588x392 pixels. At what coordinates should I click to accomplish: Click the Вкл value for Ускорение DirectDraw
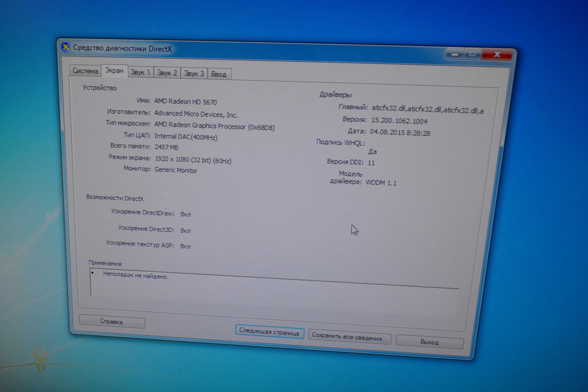186,214
